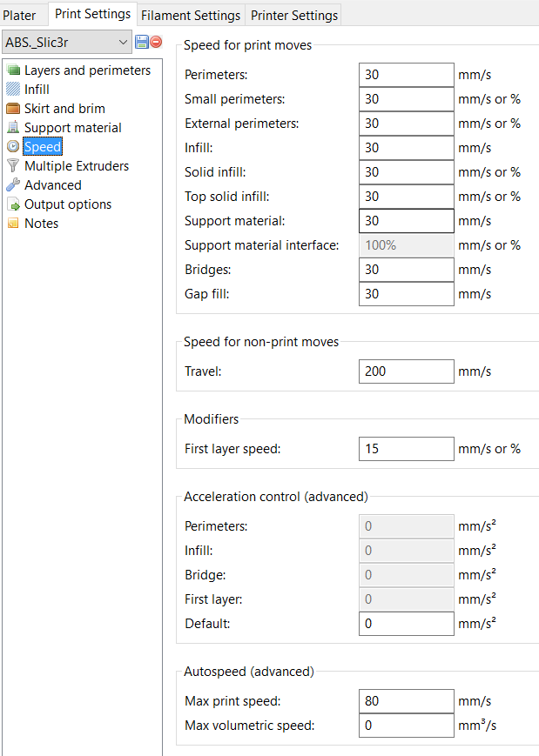Click the Advanced wrench icon
Viewport: 539px width, 756px height.
click(13, 185)
